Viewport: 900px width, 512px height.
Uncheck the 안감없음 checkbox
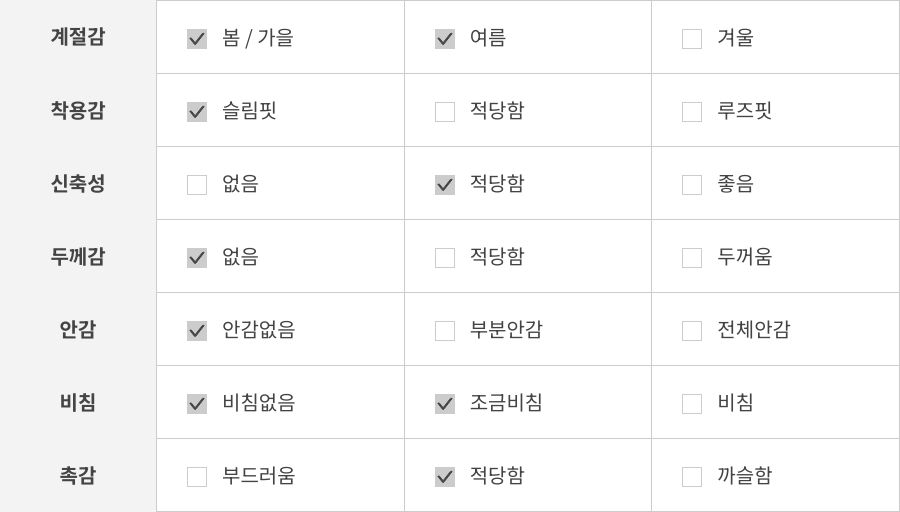197,331
